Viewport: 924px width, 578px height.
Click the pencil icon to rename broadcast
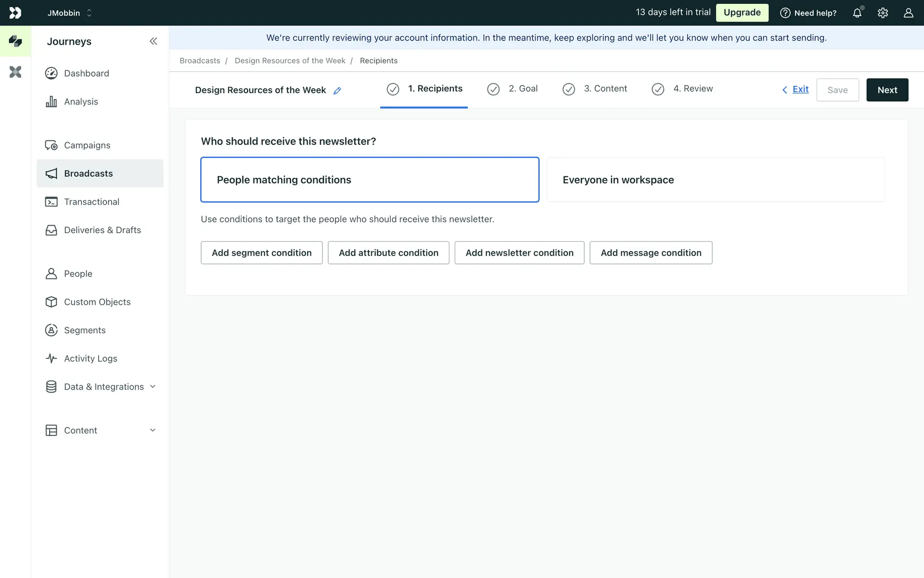[337, 91]
